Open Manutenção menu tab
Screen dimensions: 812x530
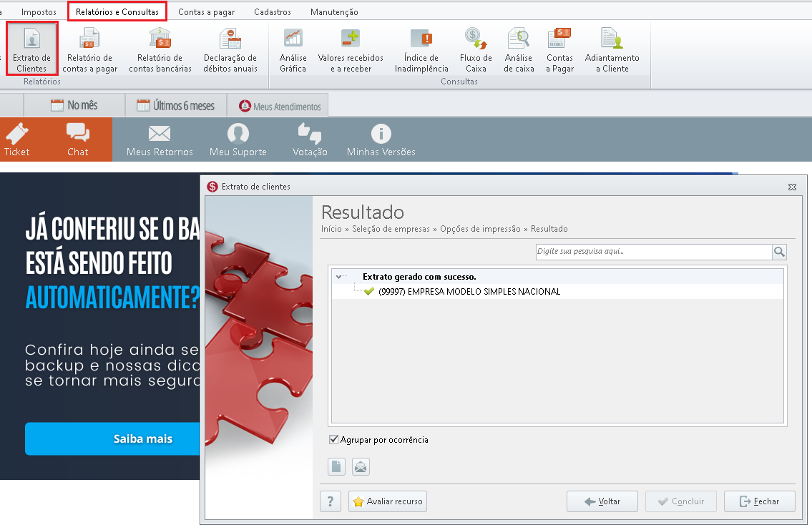(334, 12)
